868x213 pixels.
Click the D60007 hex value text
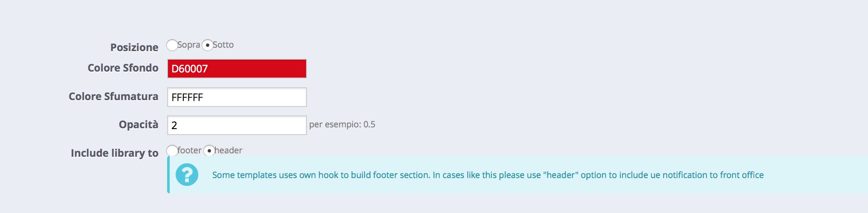pyautogui.click(x=190, y=69)
